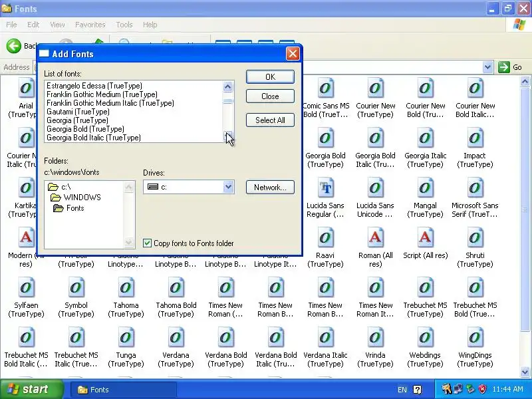Select the Microsoft Sans Serif font icon
Viewport: 532px width, 399px height.
pyautogui.click(x=475, y=188)
